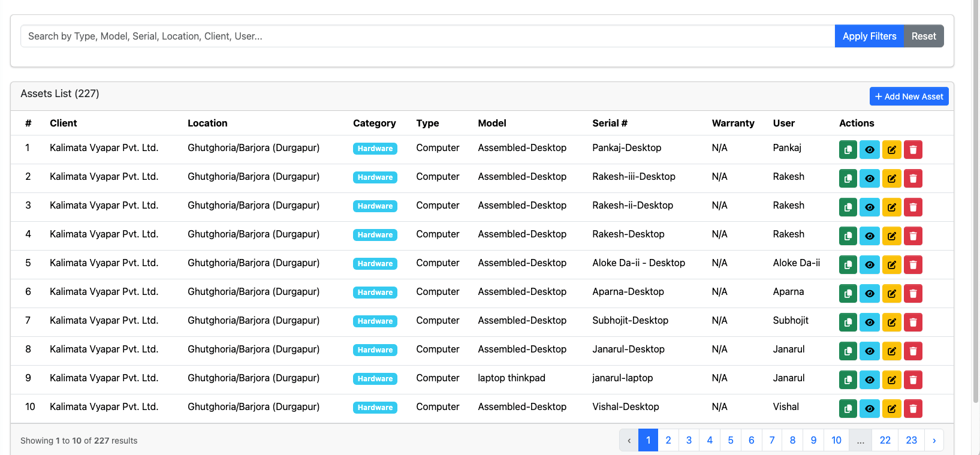Screen dimensions: 980x455
Task: Click the Apply Filters button
Action: [869, 37]
